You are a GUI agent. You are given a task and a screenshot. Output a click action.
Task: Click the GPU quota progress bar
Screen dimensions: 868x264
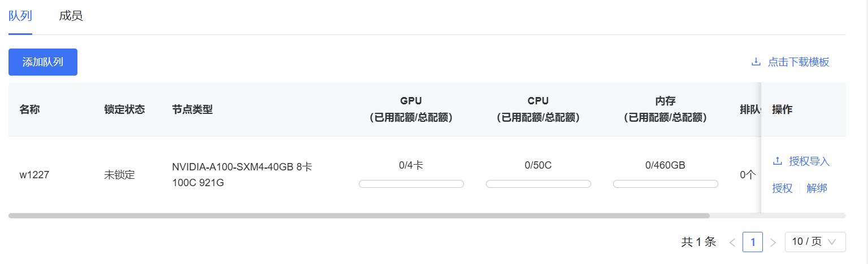(x=411, y=184)
